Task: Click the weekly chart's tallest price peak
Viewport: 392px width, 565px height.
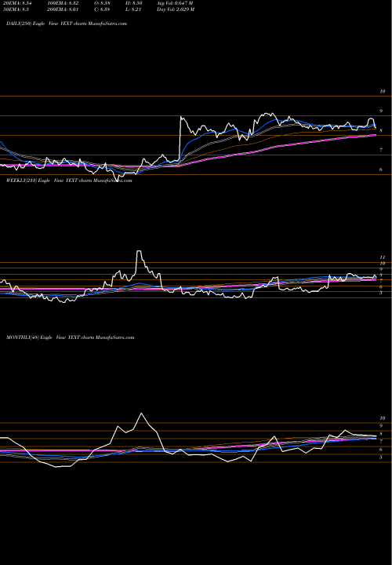Action: pyautogui.click(x=139, y=252)
